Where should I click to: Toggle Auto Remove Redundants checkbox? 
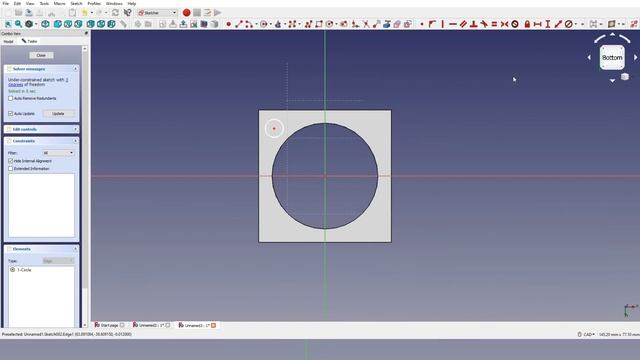[11, 98]
